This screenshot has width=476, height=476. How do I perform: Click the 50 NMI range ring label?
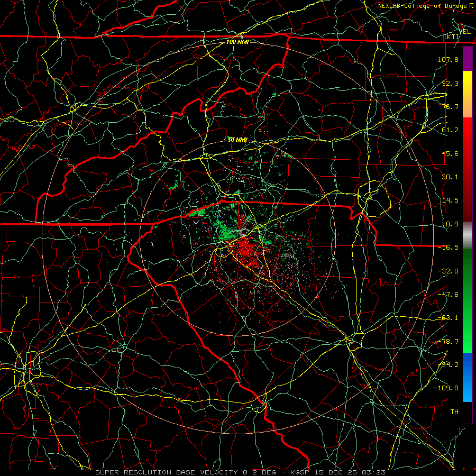(x=237, y=140)
